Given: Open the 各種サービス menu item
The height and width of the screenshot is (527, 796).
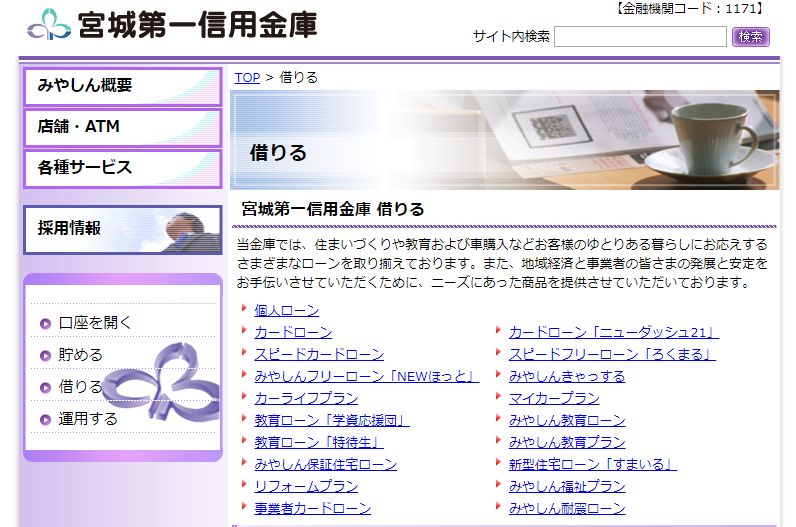Looking at the screenshot, I should click(x=123, y=169).
